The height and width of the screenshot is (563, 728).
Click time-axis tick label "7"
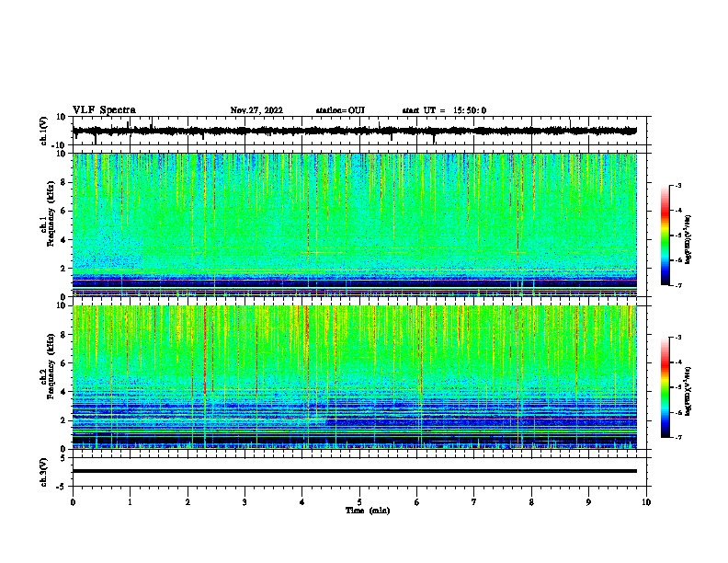pyautogui.click(x=474, y=502)
